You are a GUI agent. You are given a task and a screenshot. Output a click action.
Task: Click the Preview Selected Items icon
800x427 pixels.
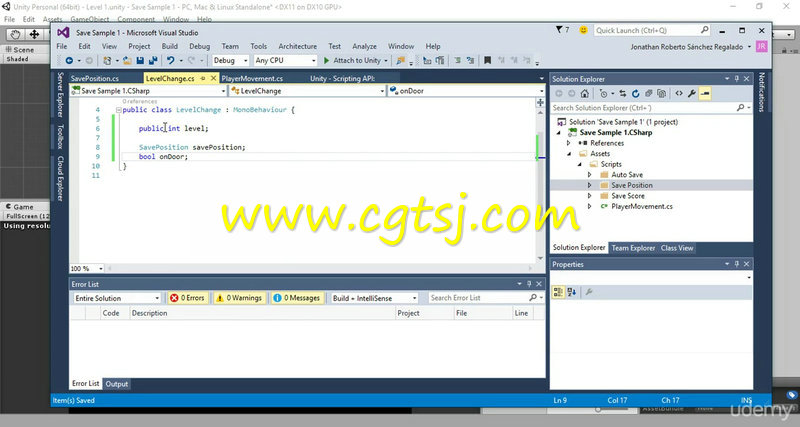click(705, 93)
